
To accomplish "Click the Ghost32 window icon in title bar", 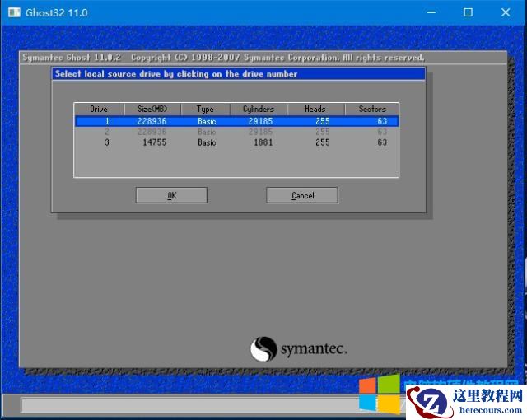I will (x=14, y=13).
